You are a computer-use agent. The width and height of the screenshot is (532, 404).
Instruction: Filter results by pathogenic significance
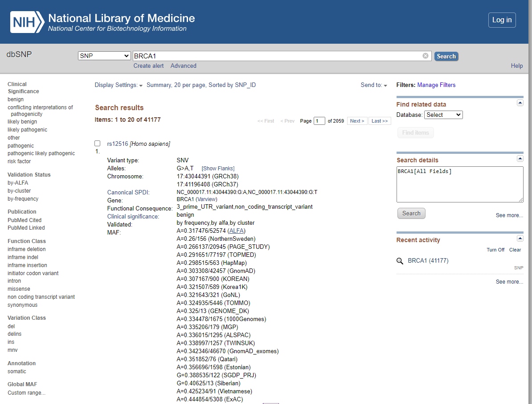(20, 146)
